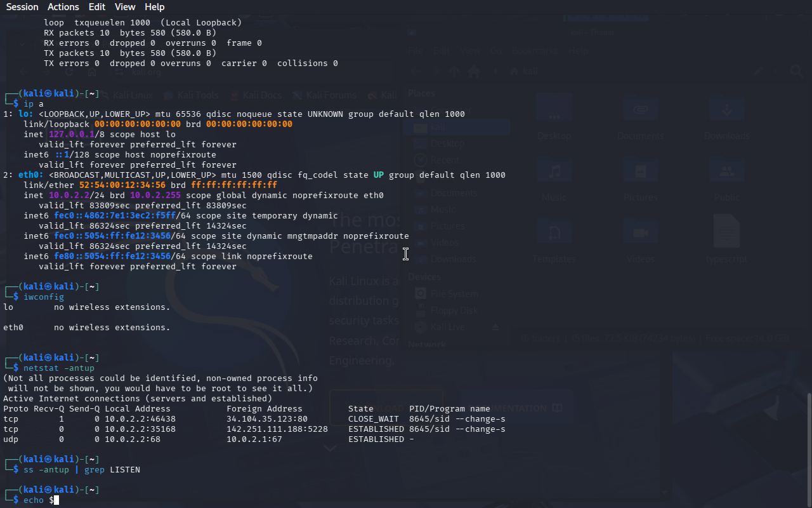Click the eth0 MAC address 52:54:00:12:34:56
812x508 pixels.
(132, 185)
